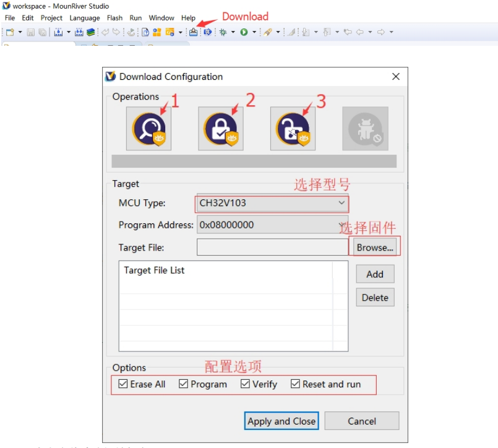
Task: Click the Last Edit Location icon
Action: click(348, 32)
